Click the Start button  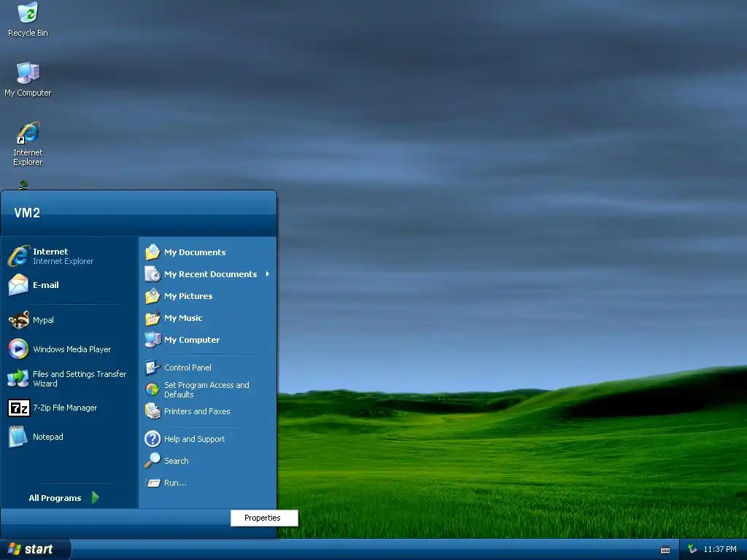click(x=36, y=550)
